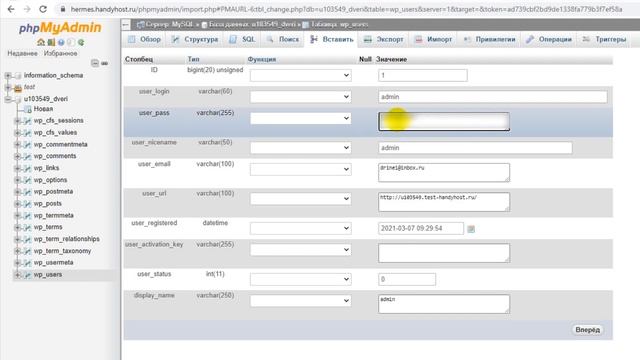
Task: Open function dropdown for user_registered row
Action: click(300, 228)
